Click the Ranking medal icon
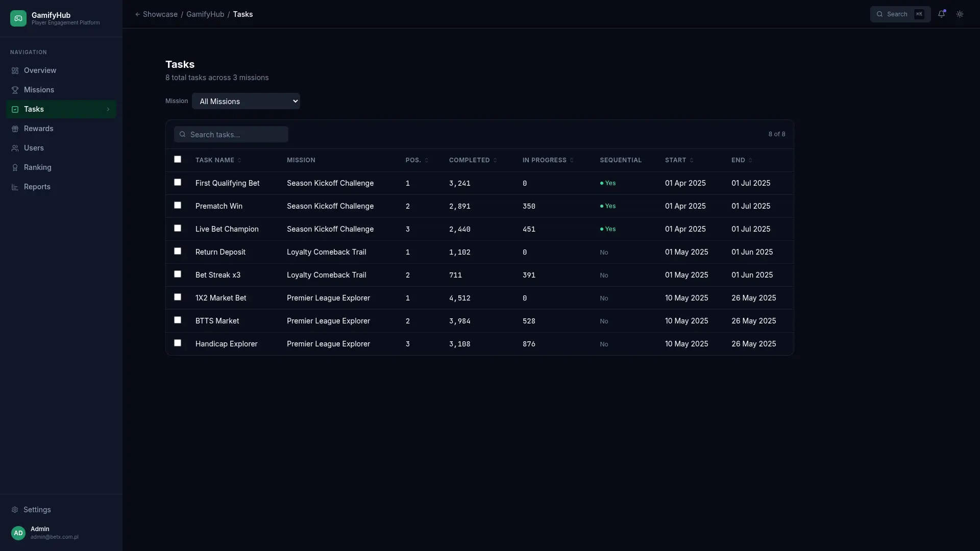This screenshot has width=980, height=551. pos(15,167)
